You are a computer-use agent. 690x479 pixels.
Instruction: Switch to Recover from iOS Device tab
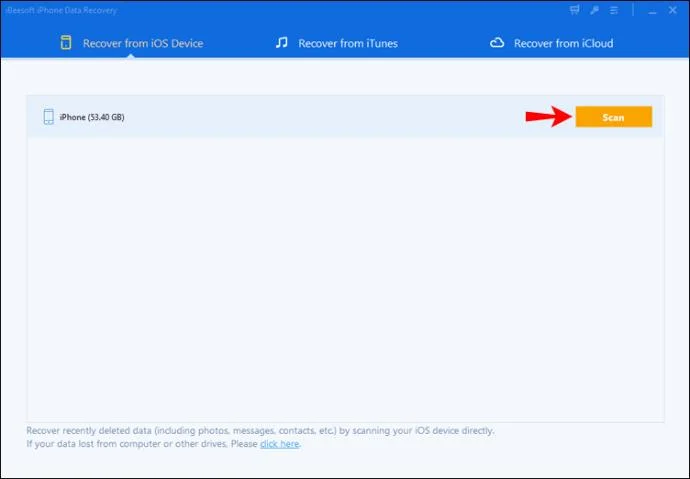pos(132,43)
